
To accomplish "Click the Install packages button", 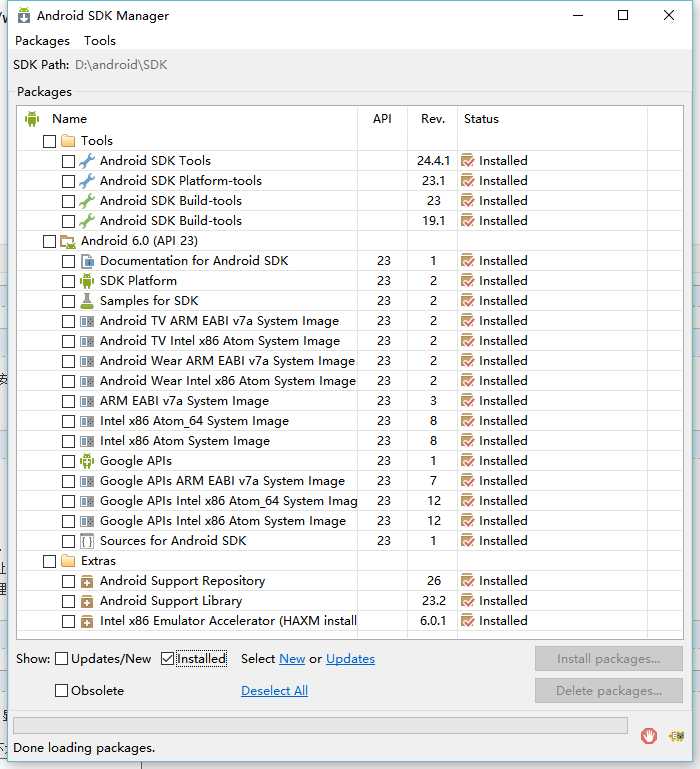I will coord(609,659).
